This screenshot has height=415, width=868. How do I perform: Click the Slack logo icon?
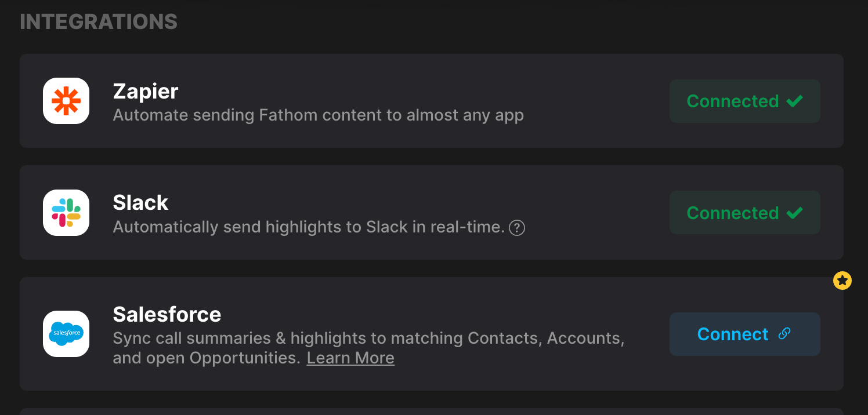click(66, 213)
